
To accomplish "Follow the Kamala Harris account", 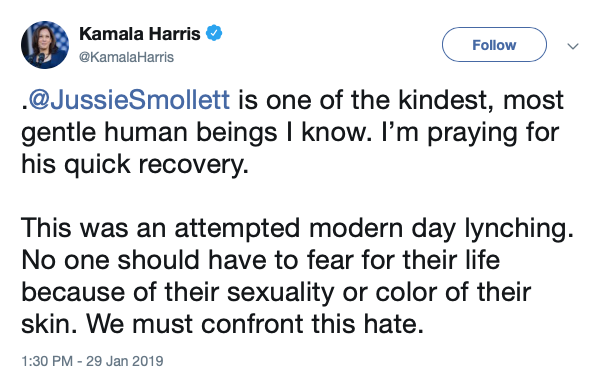I will pyautogui.click(x=494, y=45).
